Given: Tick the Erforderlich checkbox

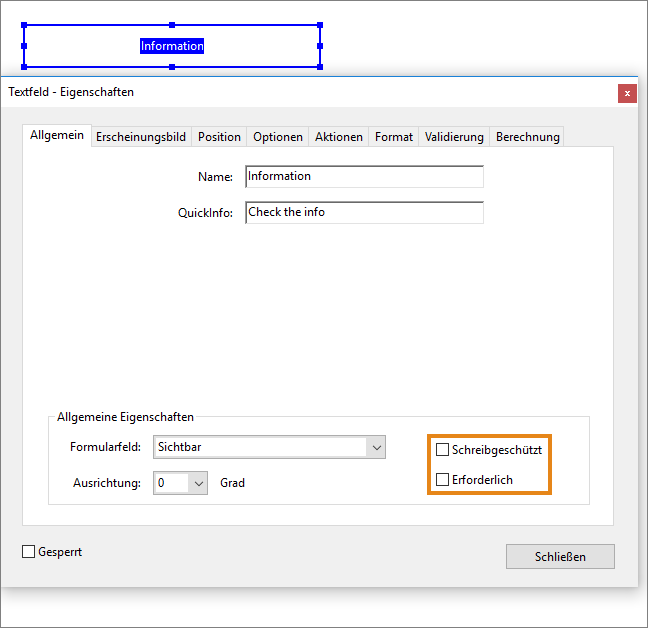Looking at the screenshot, I should click(x=443, y=481).
